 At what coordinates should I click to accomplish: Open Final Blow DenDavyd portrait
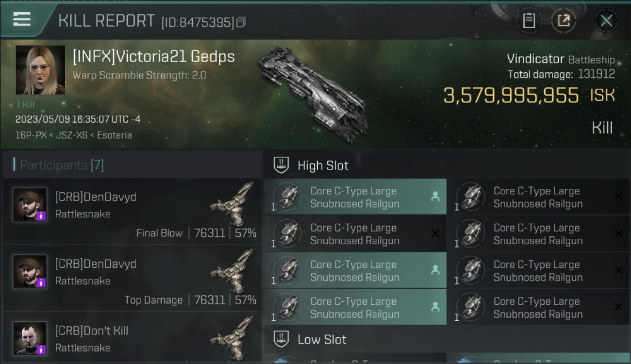click(30, 205)
